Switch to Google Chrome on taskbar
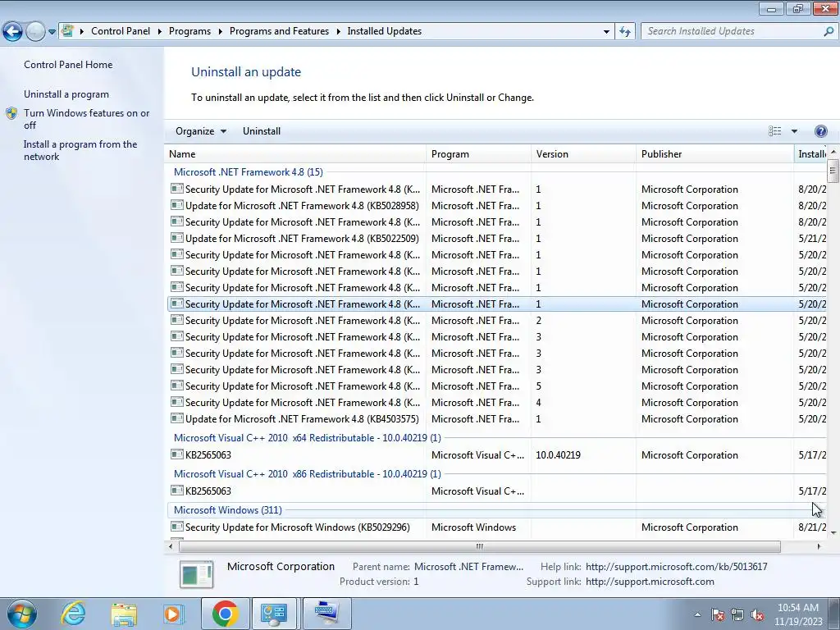840x630 pixels. (225, 614)
